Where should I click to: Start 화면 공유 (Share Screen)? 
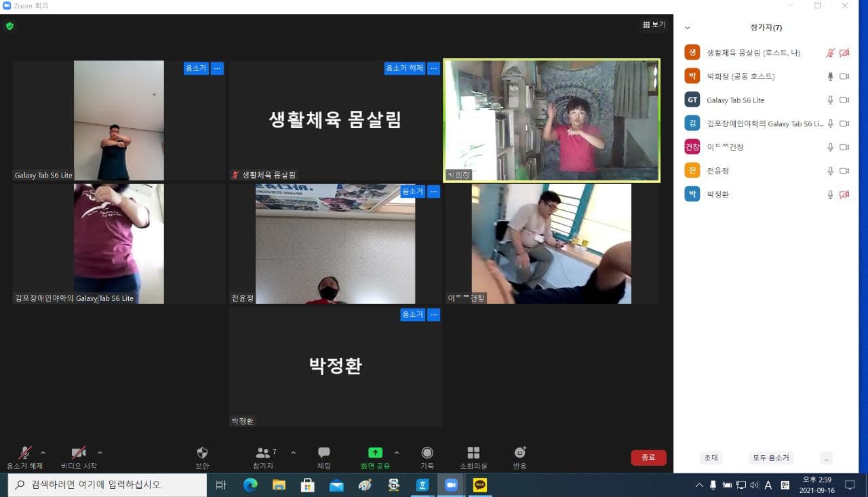click(375, 458)
